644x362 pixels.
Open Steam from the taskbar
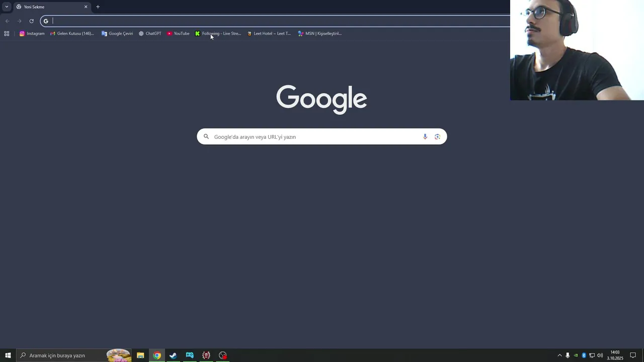pyautogui.click(x=173, y=355)
